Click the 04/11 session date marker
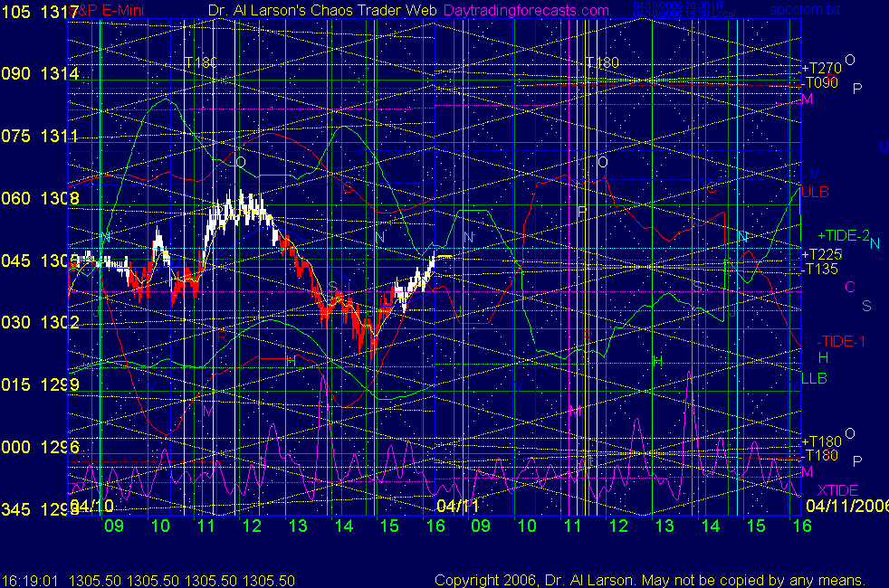 (457, 506)
